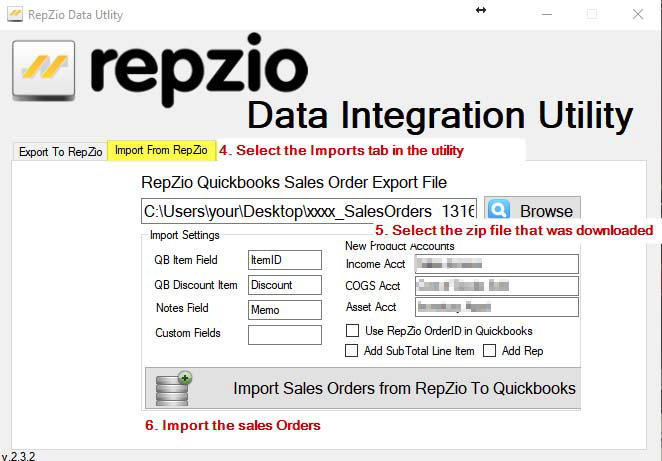
Task: Click the Browse button
Action: pos(532,210)
